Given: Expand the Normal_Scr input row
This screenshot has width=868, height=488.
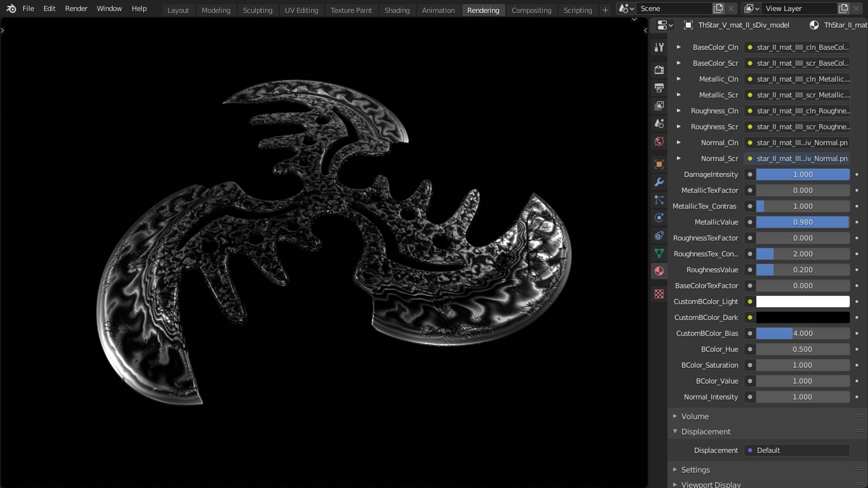Looking at the screenshot, I should (678, 158).
